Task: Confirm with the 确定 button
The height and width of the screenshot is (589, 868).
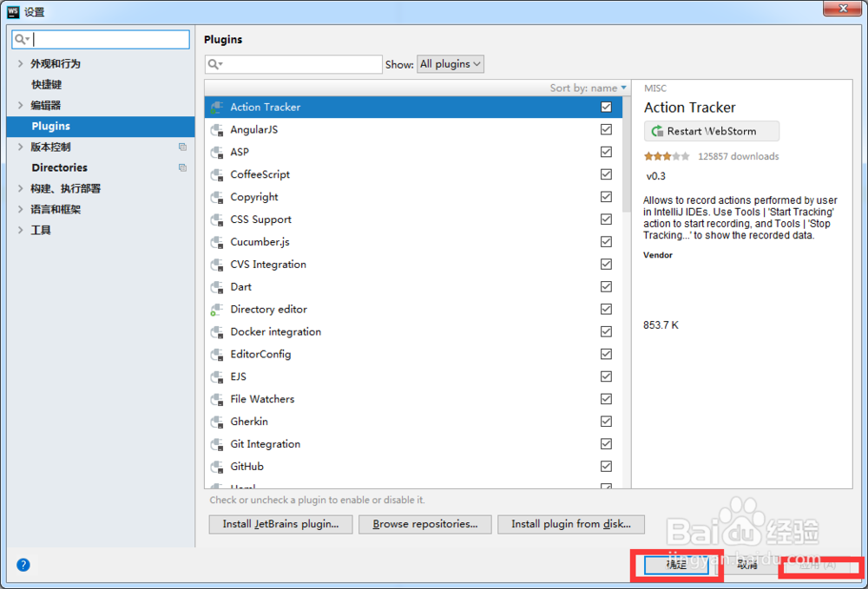Action: click(676, 565)
